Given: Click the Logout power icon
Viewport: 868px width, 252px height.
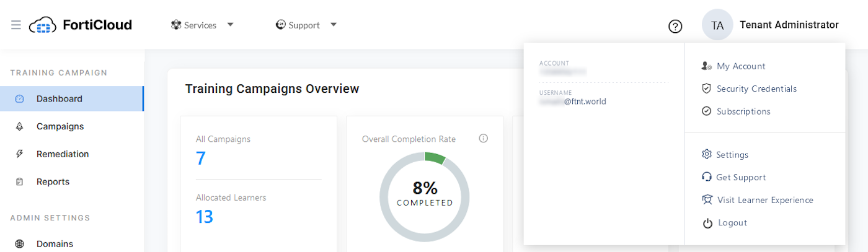Looking at the screenshot, I should point(707,223).
